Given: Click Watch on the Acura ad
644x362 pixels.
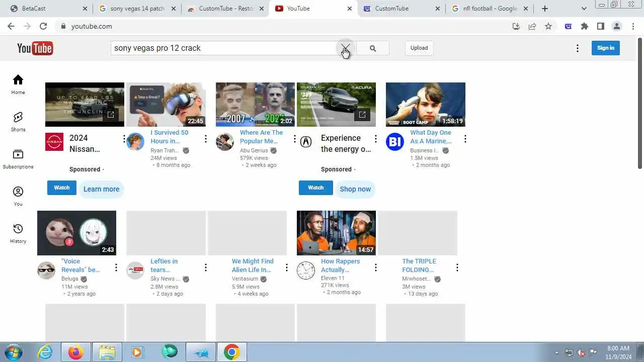Looking at the screenshot, I should [x=315, y=188].
